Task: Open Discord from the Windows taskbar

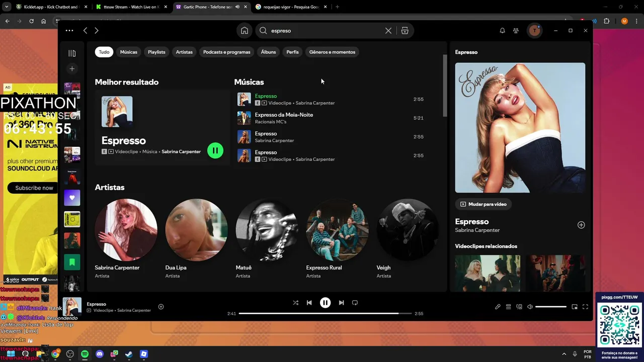Action: click(100, 354)
